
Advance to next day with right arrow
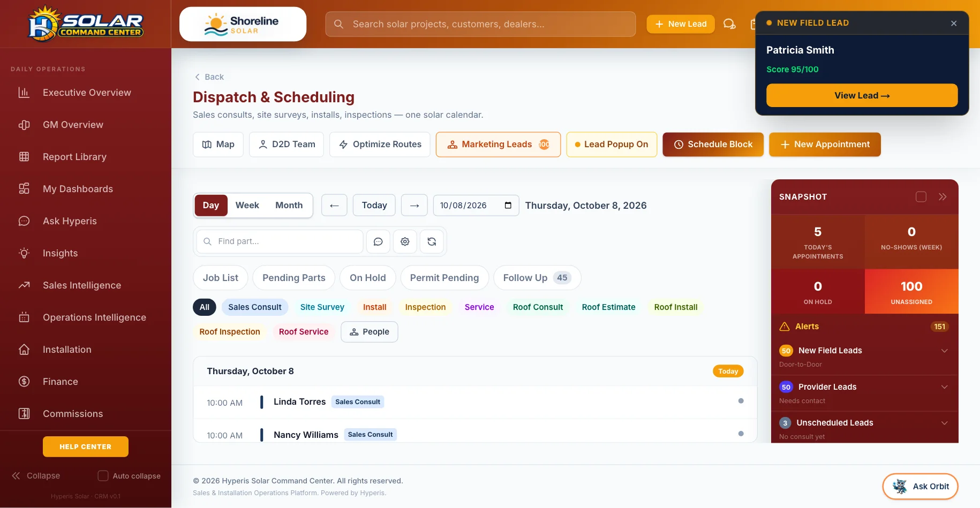click(414, 205)
